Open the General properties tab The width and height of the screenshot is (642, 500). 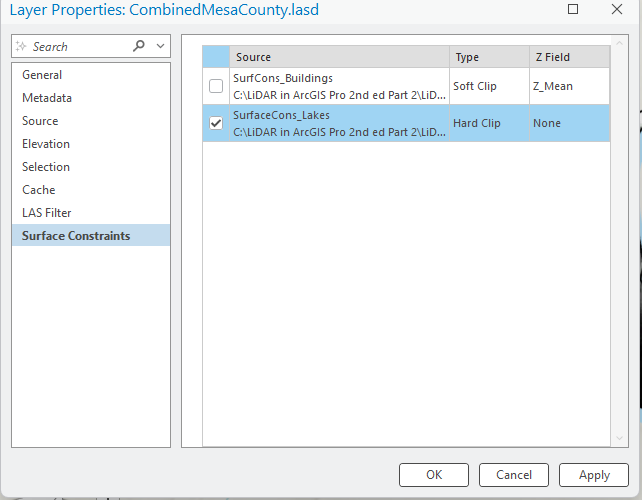42,75
